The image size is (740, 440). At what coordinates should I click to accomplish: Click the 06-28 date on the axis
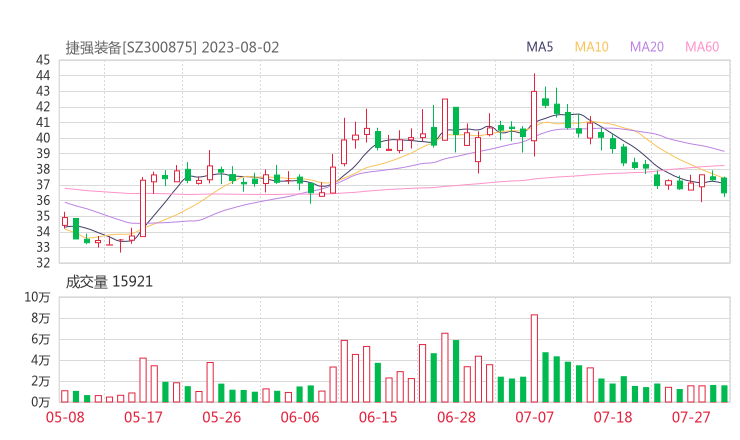[x=456, y=417]
